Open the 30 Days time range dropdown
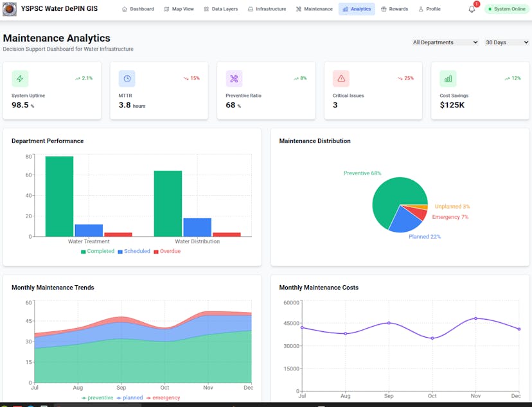Image resolution: width=532 pixels, height=407 pixels. [x=506, y=42]
